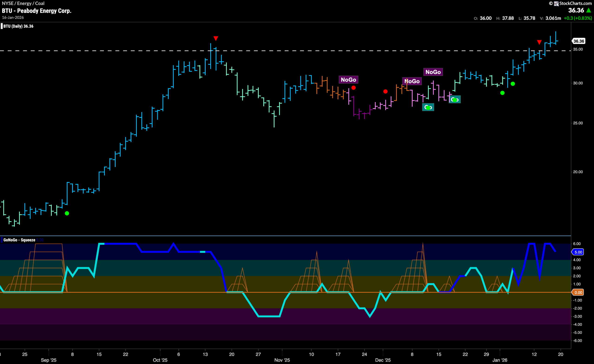Click the higher green dot in early January
The height and width of the screenshot is (364, 594).
513,84
